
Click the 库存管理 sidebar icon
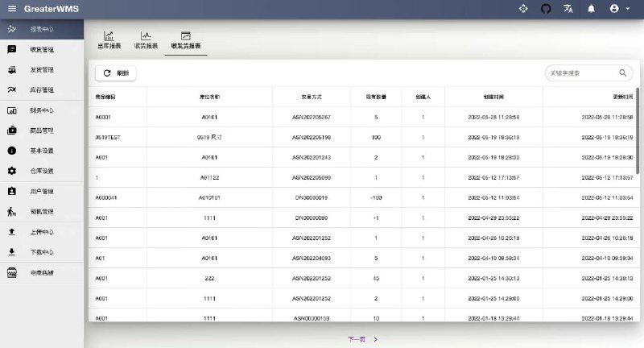pyautogui.click(x=12, y=89)
